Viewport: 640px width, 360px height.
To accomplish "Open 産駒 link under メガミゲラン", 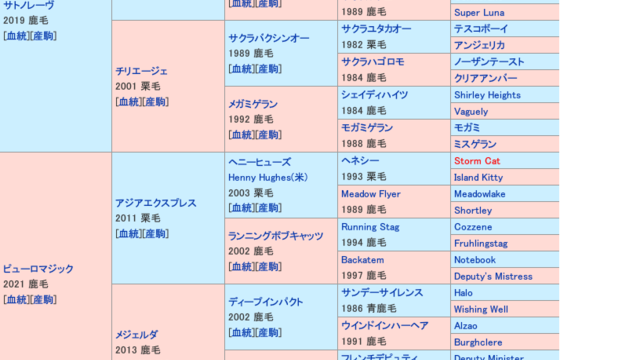I will pyautogui.click(x=268, y=135).
